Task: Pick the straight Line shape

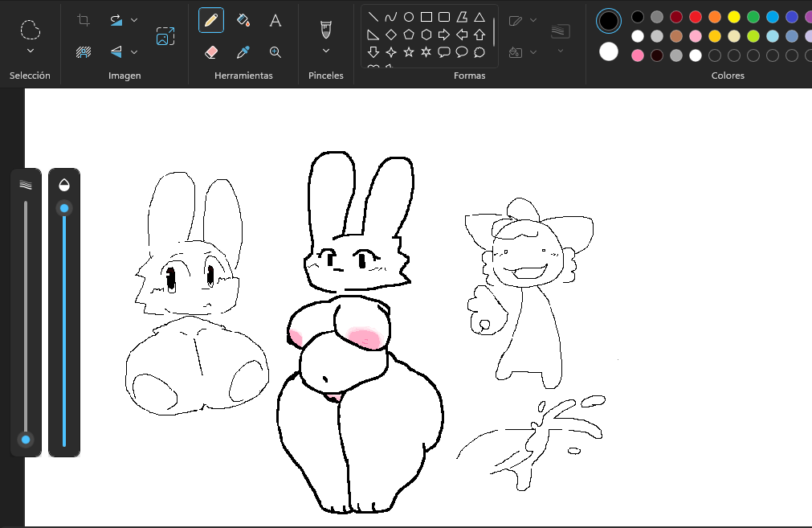Action: [373, 17]
